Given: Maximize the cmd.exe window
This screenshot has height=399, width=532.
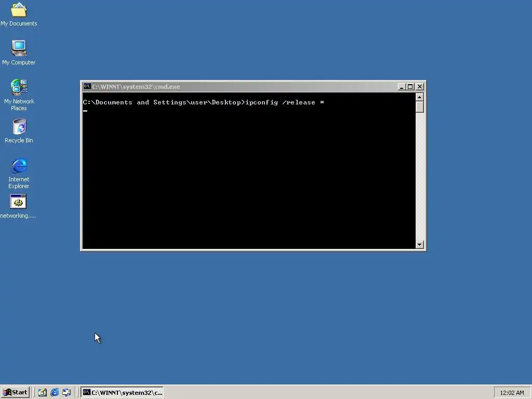Looking at the screenshot, I should [410, 87].
